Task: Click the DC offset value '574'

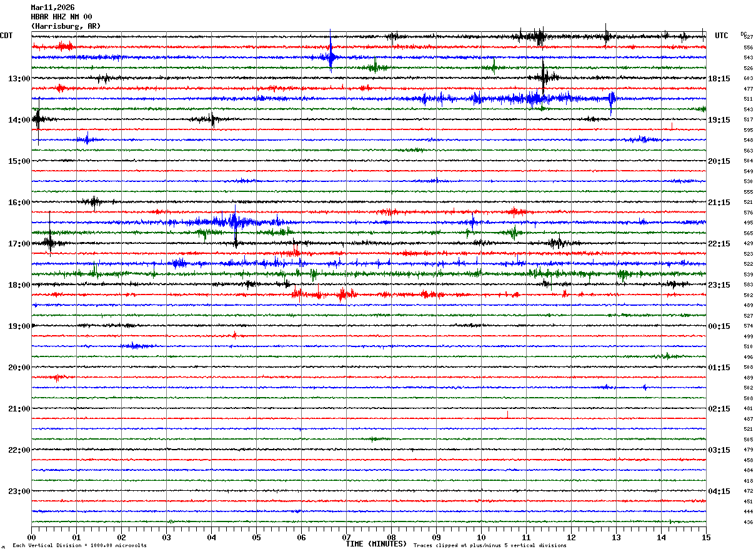Action: point(748,326)
